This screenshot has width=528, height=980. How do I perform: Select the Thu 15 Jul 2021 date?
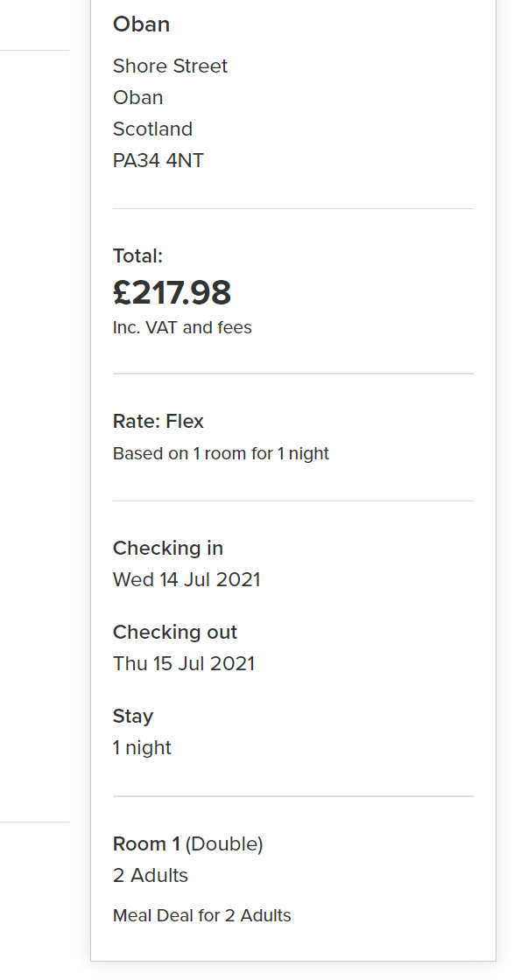click(x=184, y=664)
